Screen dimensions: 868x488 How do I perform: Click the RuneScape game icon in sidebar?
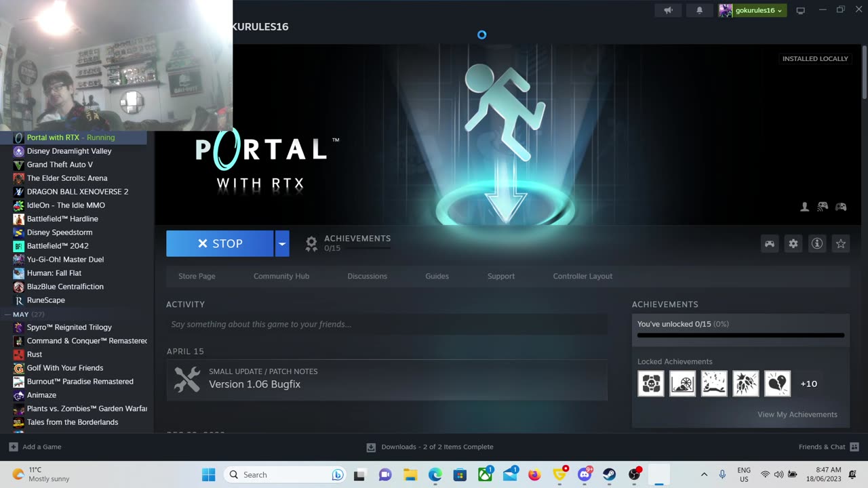pyautogui.click(x=19, y=300)
